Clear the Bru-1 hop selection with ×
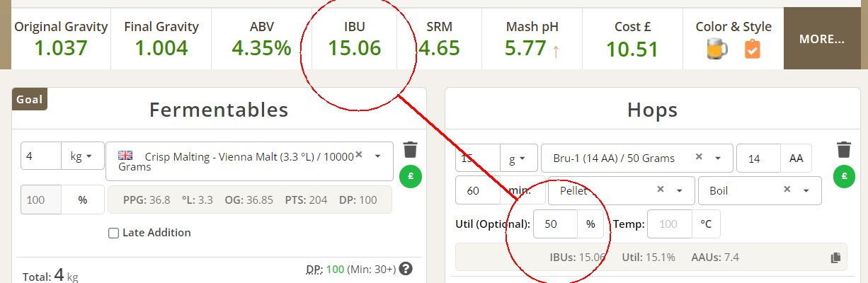The height and width of the screenshot is (283, 868). tap(699, 158)
